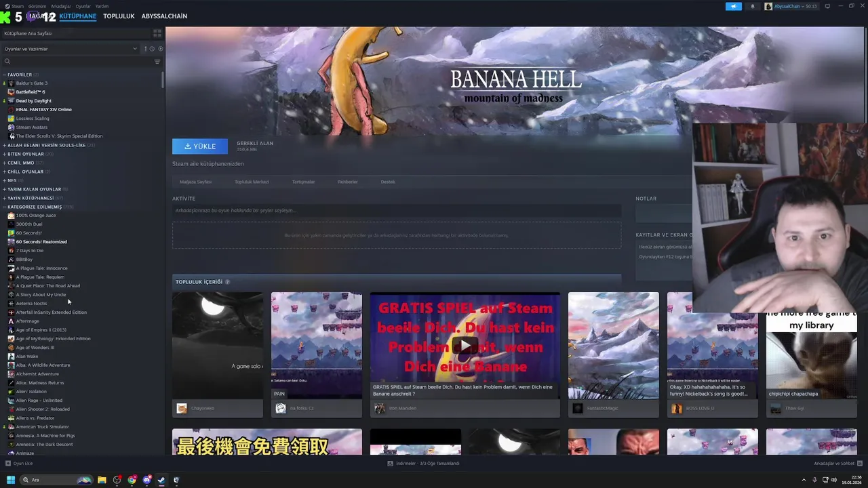Switch to the KÜTÜPHANE tab
The width and height of the screenshot is (868, 488).
[77, 16]
